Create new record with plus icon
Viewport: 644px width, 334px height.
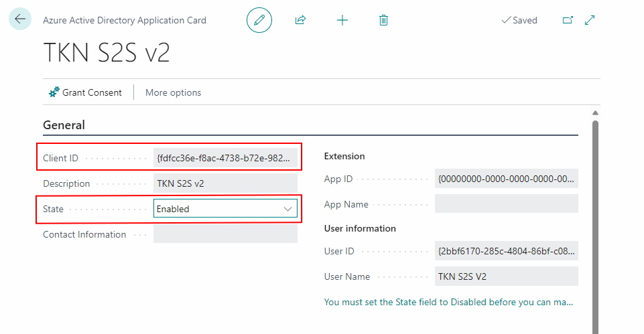[x=342, y=20]
